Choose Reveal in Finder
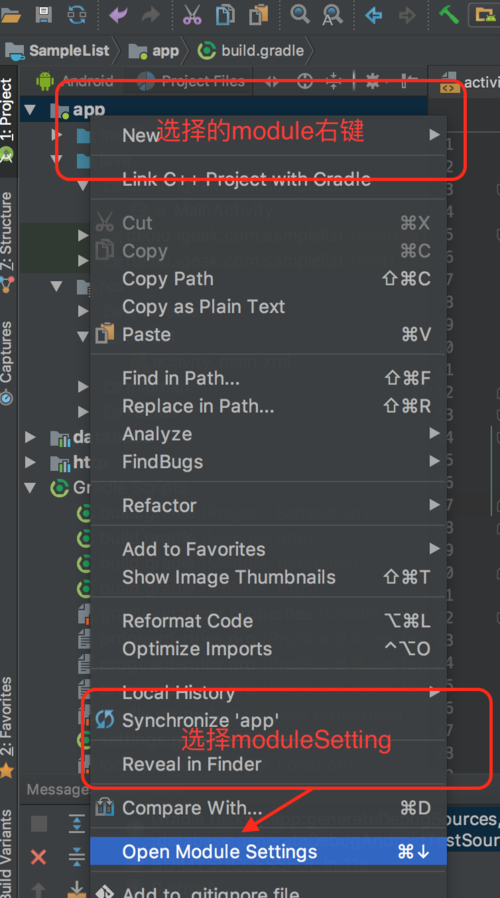Viewport: 500px width, 898px height. (x=268, y=764)
